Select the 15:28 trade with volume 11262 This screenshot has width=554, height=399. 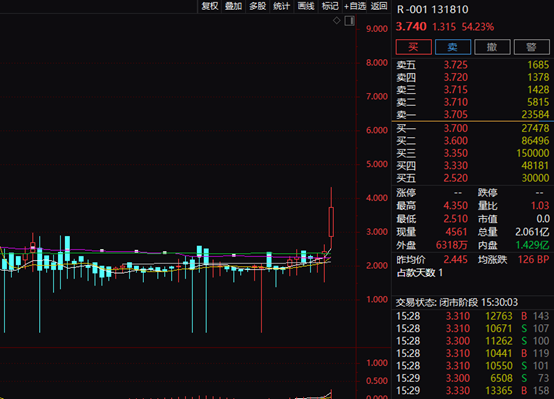point(472,341)
